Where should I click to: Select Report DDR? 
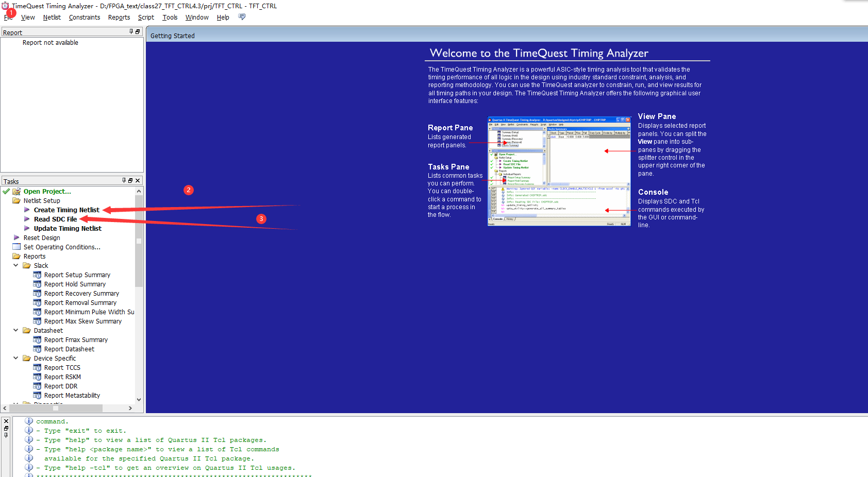[x=61, y=386]
